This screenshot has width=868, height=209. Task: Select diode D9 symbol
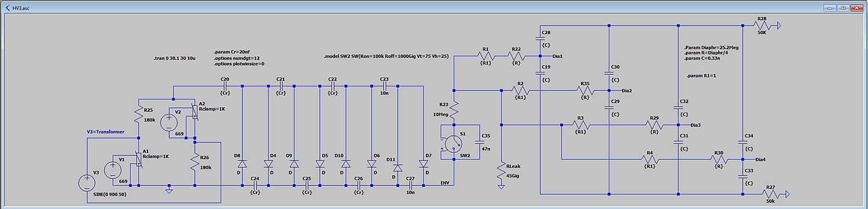click(294, 164)
